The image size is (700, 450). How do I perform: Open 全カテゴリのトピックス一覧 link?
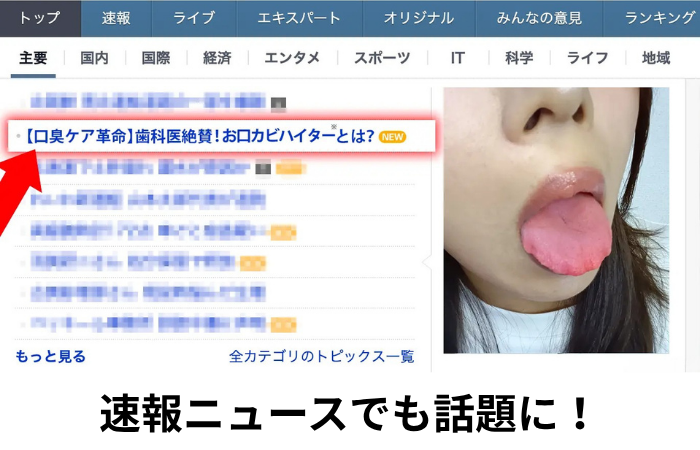coord(321,356)
